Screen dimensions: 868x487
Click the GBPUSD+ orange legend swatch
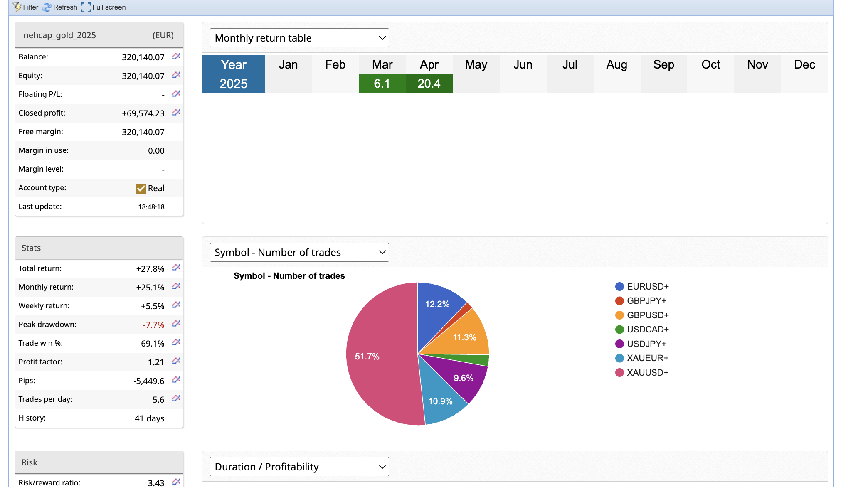tap(619, 315)
